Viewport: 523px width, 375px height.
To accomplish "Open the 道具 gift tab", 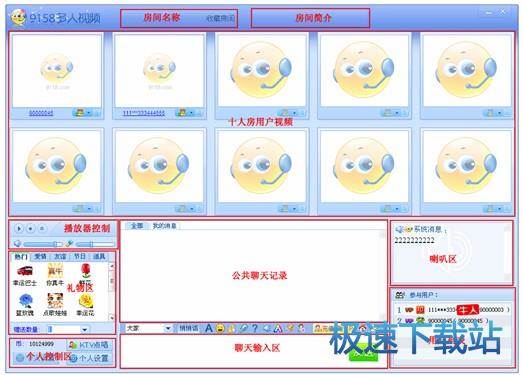I will (99, 257).
